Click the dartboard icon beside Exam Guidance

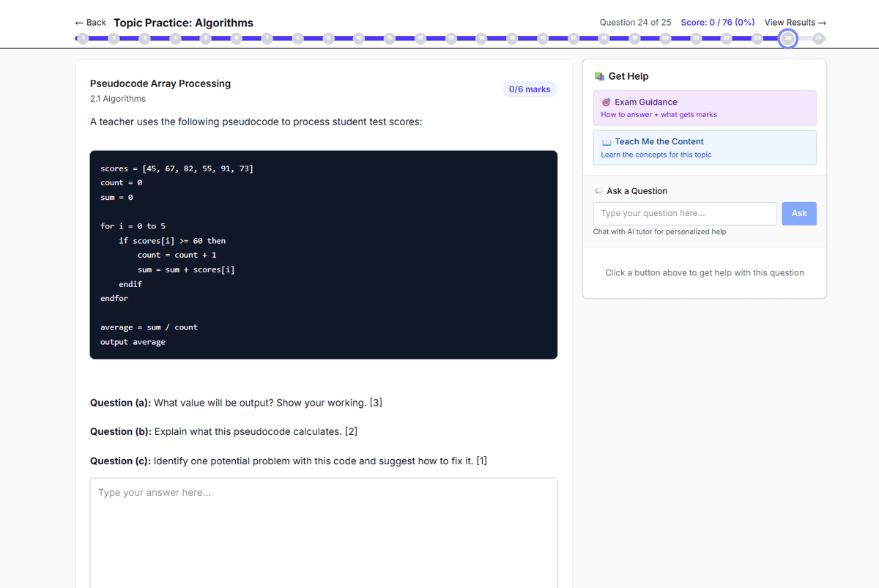coord(606,102)
